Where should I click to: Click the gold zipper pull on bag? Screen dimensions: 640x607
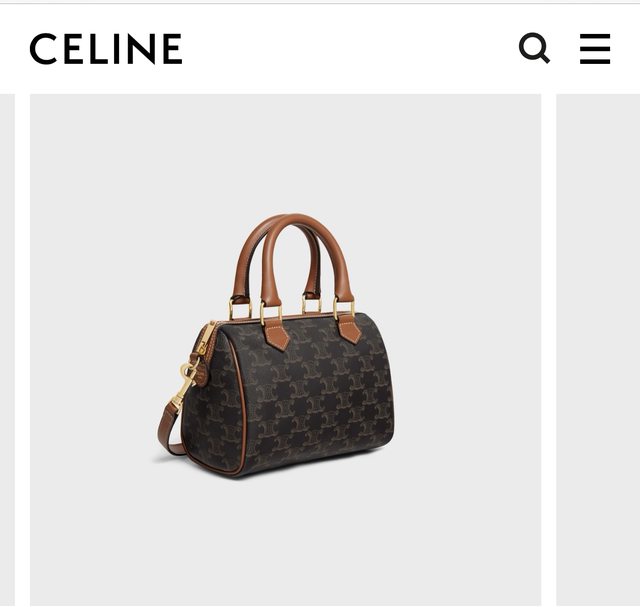click(203, 340)
